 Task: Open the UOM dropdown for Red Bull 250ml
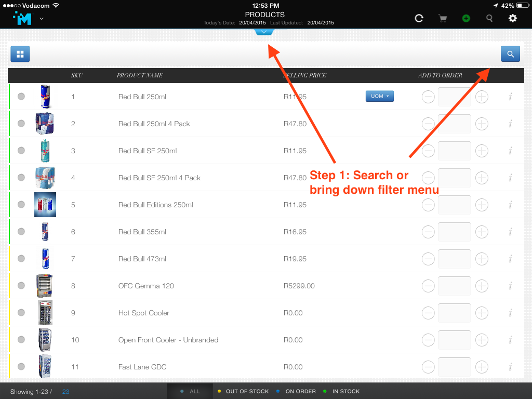click(x=380, y=96)
